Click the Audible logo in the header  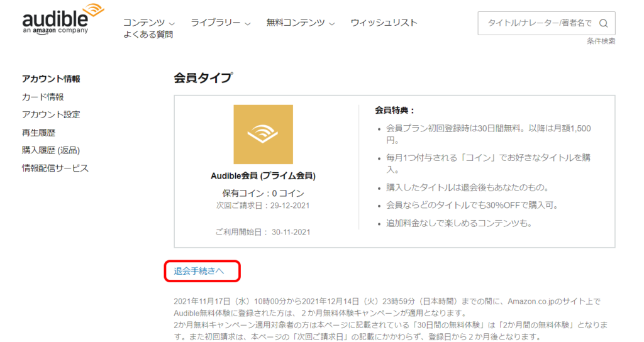[64, 19]
